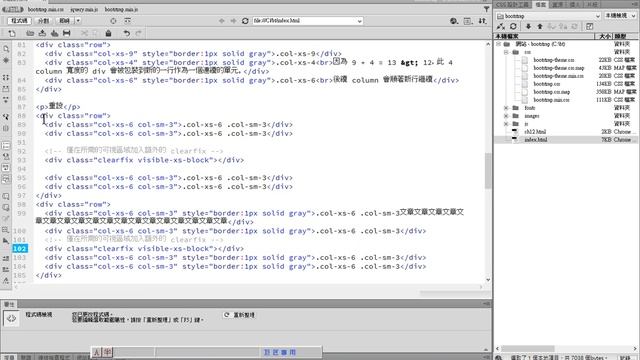This screenshot has height=360, width=640.
Task: Expand the images folder
Action: [x=506, y=116]
